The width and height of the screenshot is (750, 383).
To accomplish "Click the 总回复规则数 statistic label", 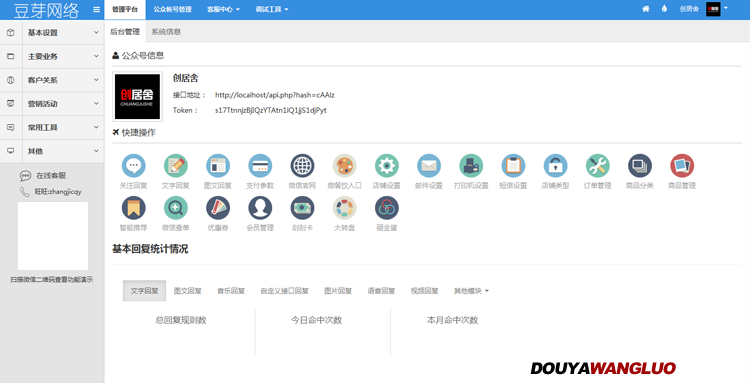I will [181, 320].
